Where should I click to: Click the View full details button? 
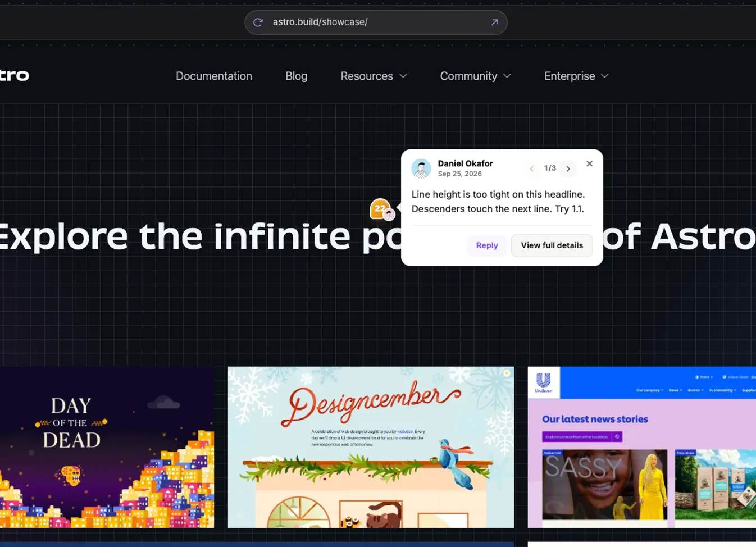click(x=552, y=245)
